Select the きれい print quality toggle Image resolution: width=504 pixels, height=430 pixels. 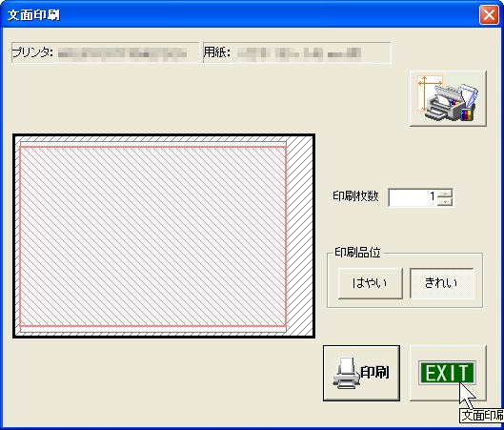point(442,283)
